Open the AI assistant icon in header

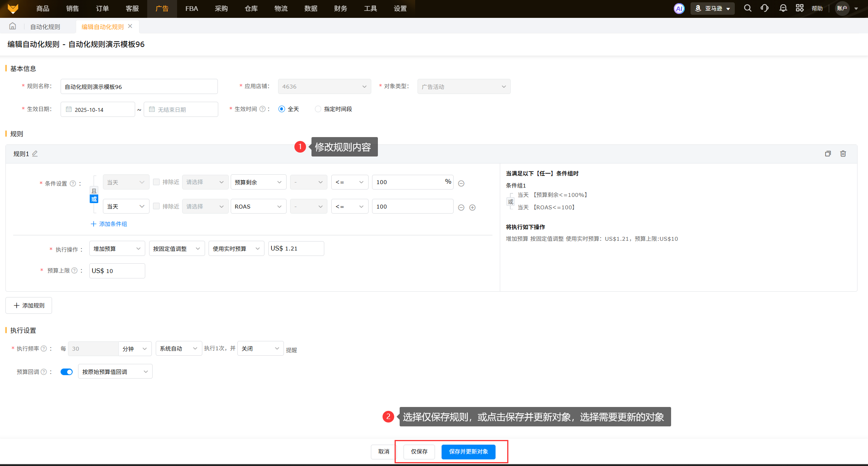[679, 9]
